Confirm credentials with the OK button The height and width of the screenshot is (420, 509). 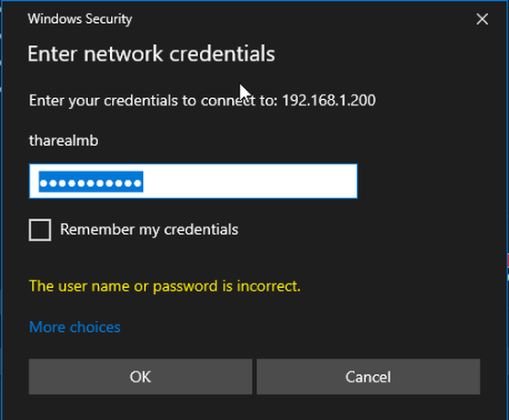click(x=140, y=377)
